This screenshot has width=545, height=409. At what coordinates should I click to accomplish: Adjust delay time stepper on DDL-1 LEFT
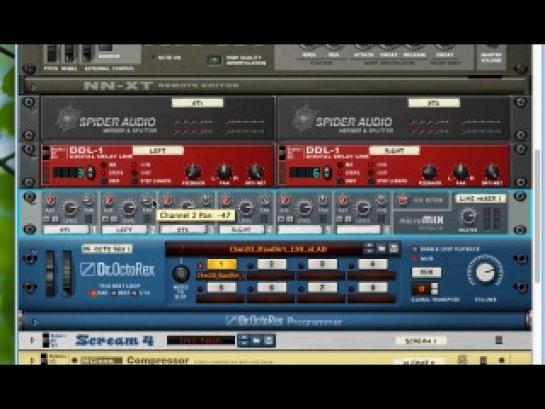pos(91,172)
